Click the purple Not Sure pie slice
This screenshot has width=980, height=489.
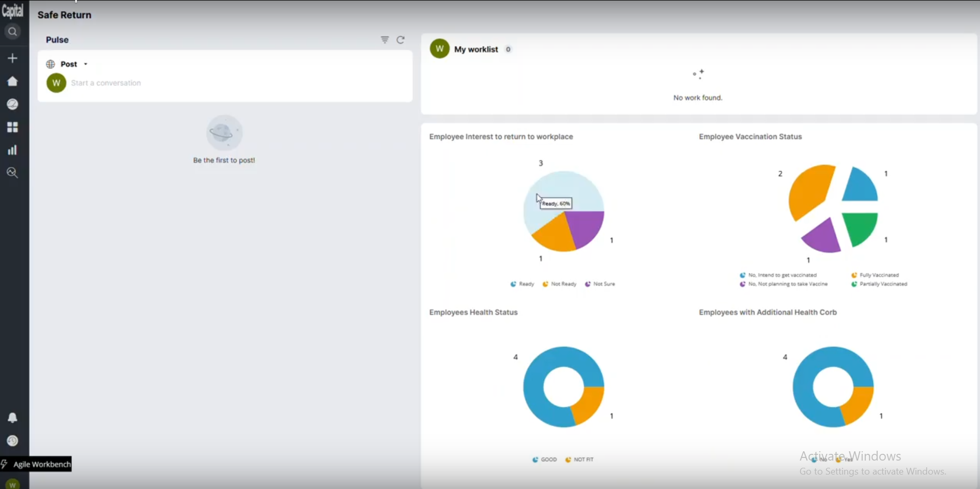pos(585,227)
